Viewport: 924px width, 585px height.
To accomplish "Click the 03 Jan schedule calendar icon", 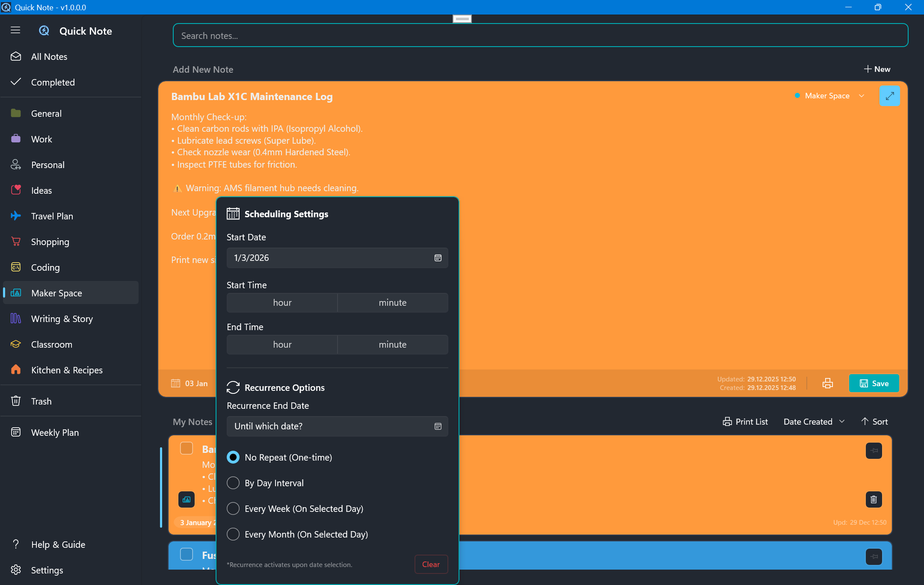I will pos(176,384).
